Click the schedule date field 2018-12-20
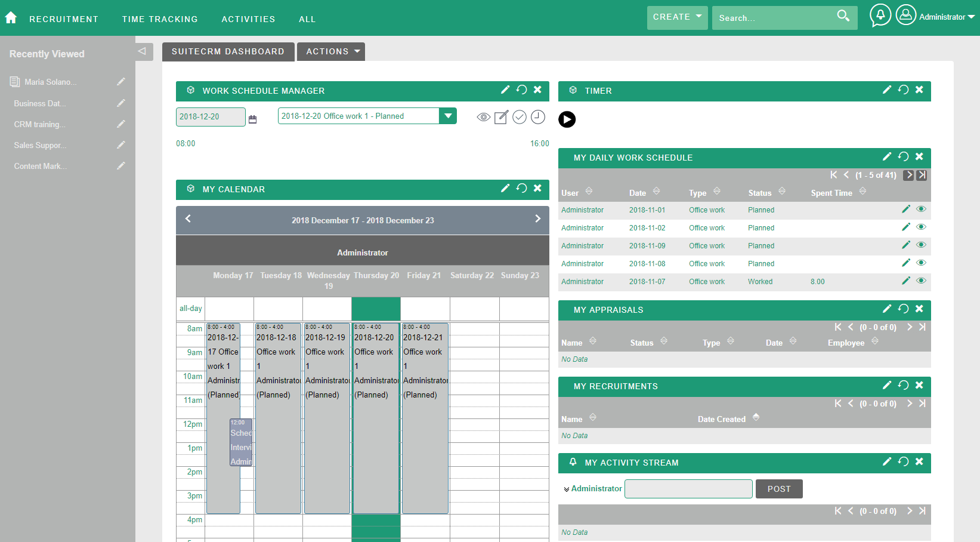 (x=211, y=116)
